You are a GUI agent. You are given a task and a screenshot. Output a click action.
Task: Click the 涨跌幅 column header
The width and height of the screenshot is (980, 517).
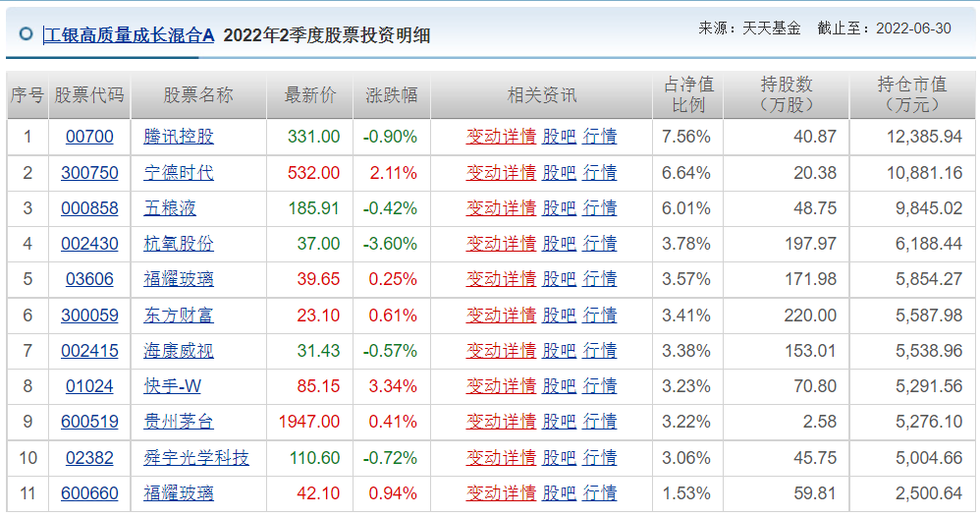(x=392, y=95)
